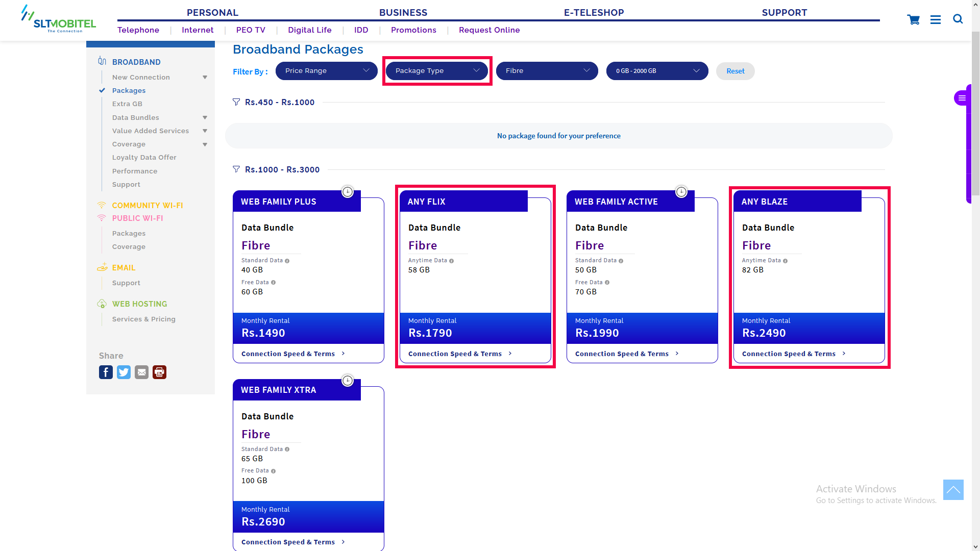Open the Internet menu item

[198, 30]
